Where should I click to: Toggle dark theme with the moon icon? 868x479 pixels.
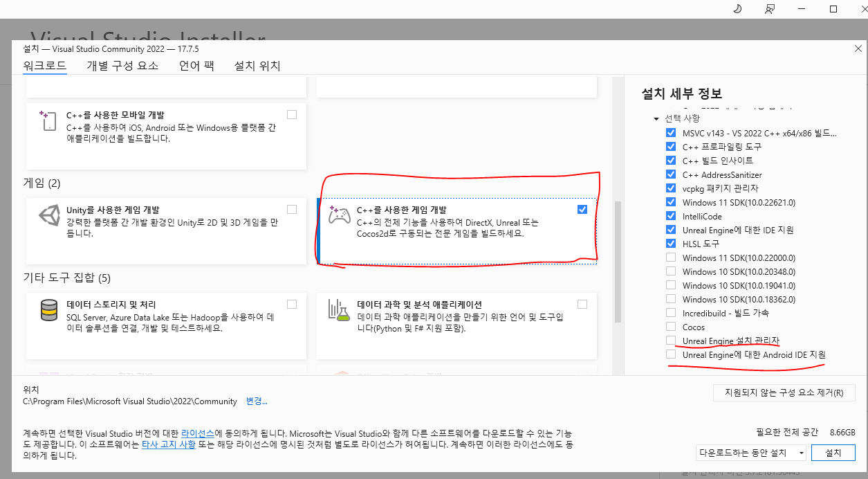[x=737, y=9]
